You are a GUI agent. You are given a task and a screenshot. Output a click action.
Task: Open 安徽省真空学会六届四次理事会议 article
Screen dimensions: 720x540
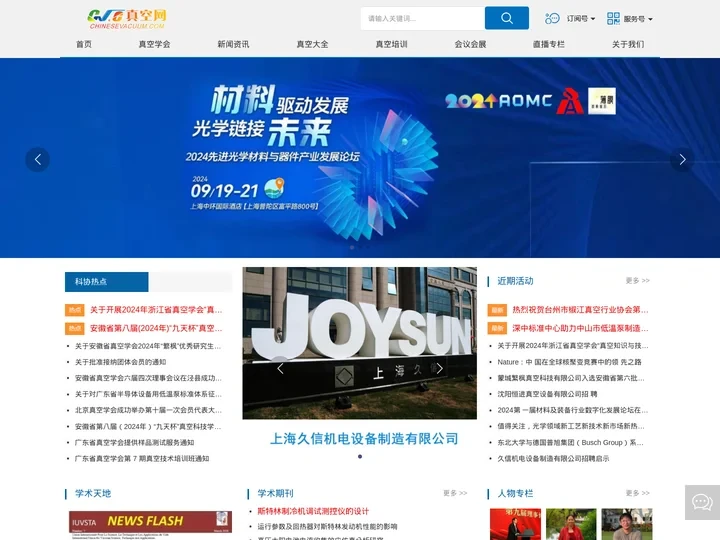[x=148, y=378]
